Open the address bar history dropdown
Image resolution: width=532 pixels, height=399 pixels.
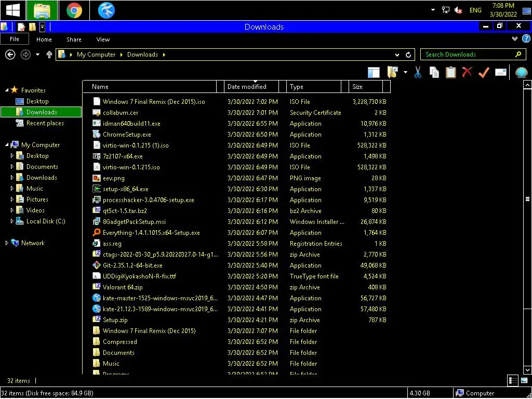(x=397, y=55)
